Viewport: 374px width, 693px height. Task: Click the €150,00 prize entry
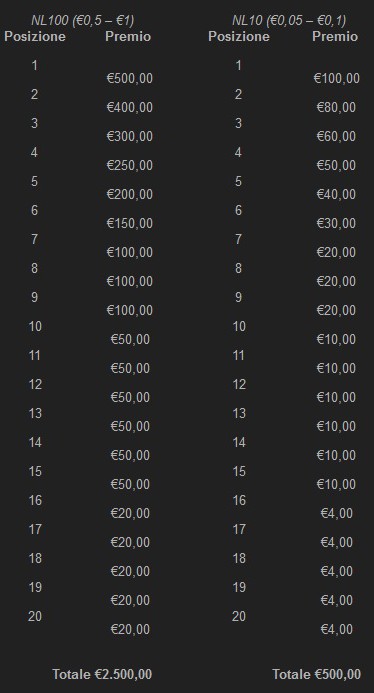click(x=130, y=223)
